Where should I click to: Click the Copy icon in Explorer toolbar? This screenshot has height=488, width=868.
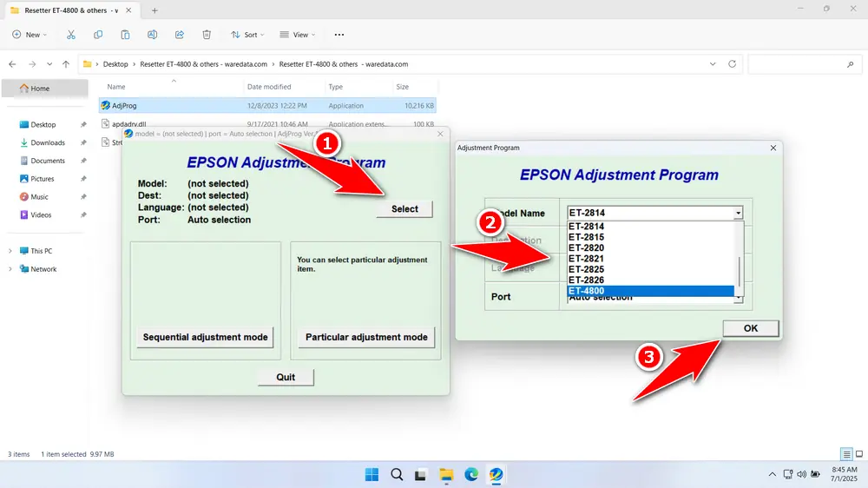click(98, 35)
